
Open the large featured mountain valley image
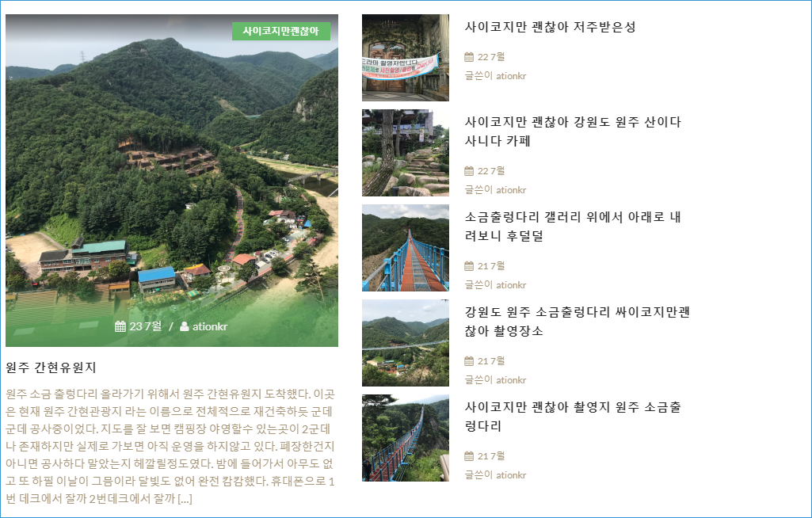(x=172, y=181)
